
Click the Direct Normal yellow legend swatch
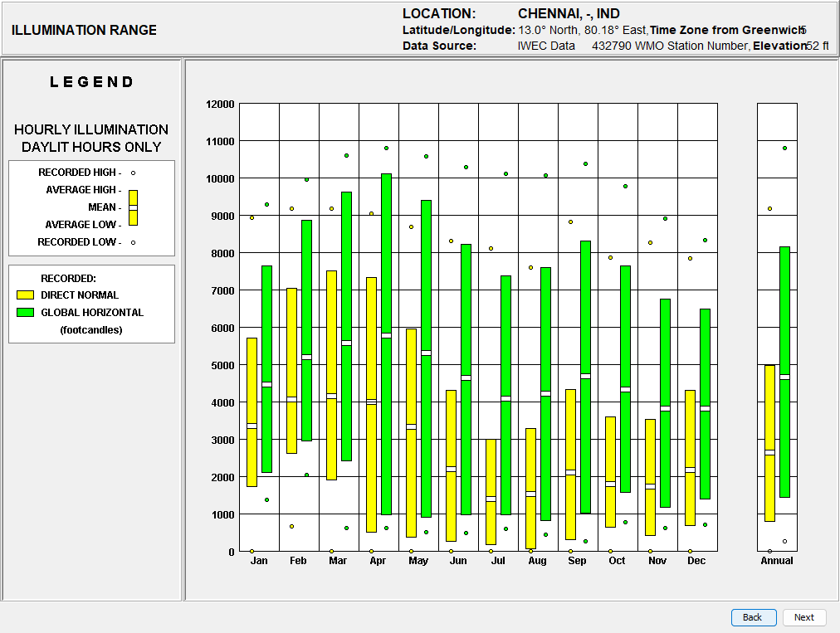pos(25,295)
